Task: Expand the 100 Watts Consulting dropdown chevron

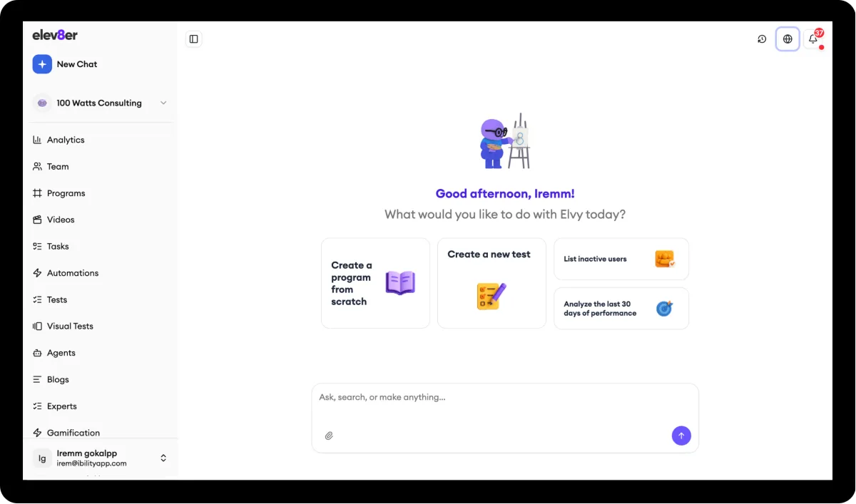Action: click(163, 103)
